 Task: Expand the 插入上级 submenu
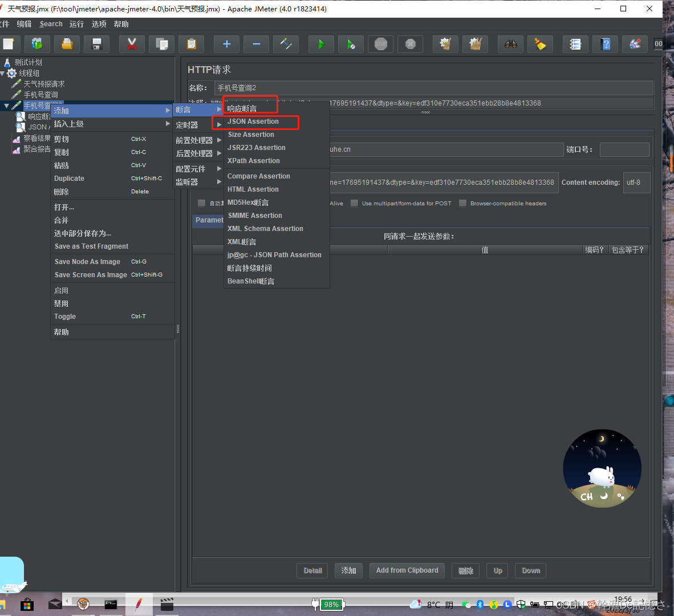[112, 124]
